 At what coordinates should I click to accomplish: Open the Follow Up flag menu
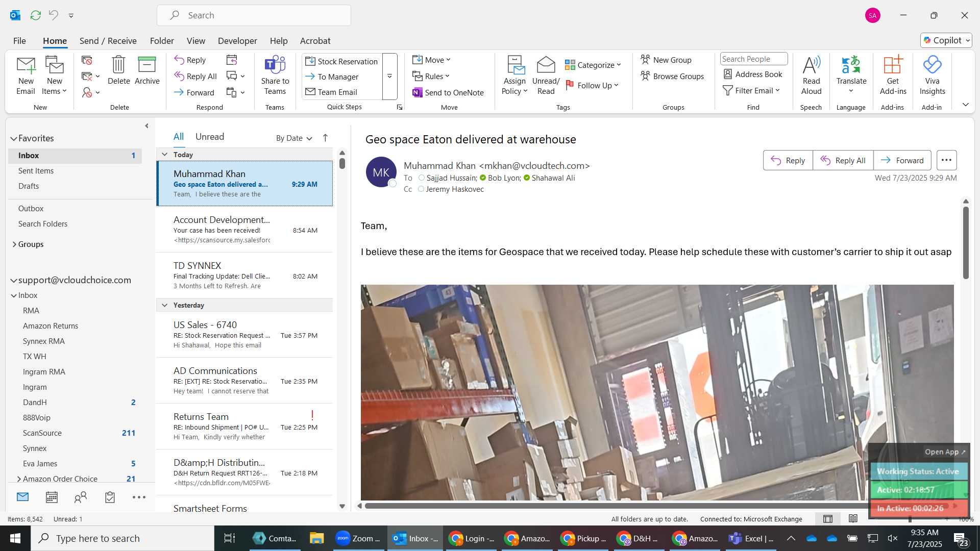pos(592,85)
